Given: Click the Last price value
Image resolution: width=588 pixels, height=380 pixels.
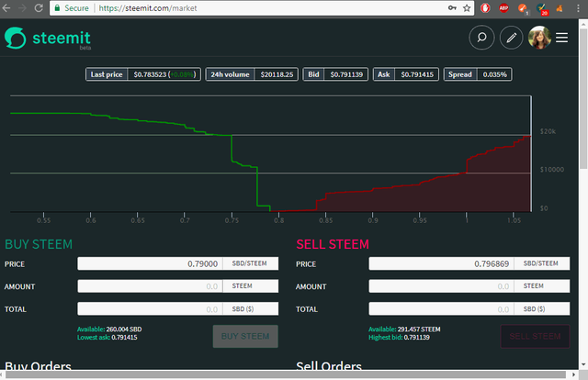Looking at the screenshot, I should (164, 74).
